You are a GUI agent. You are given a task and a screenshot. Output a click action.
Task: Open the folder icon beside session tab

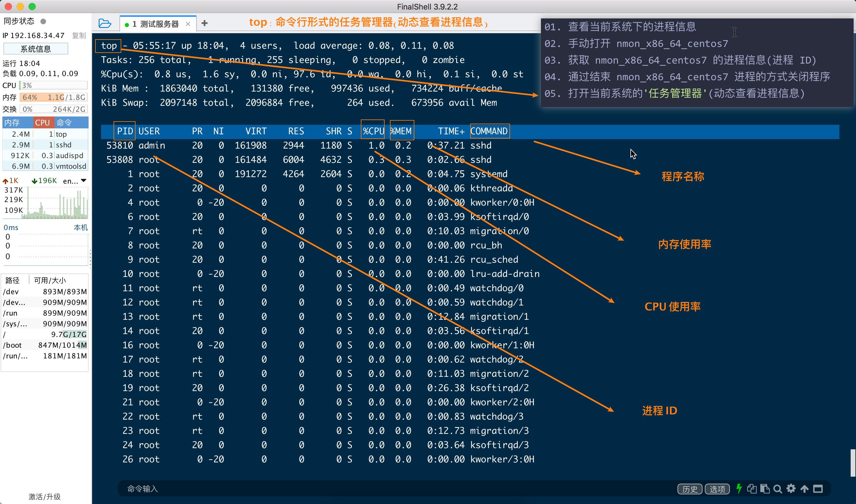pos(105,23)
